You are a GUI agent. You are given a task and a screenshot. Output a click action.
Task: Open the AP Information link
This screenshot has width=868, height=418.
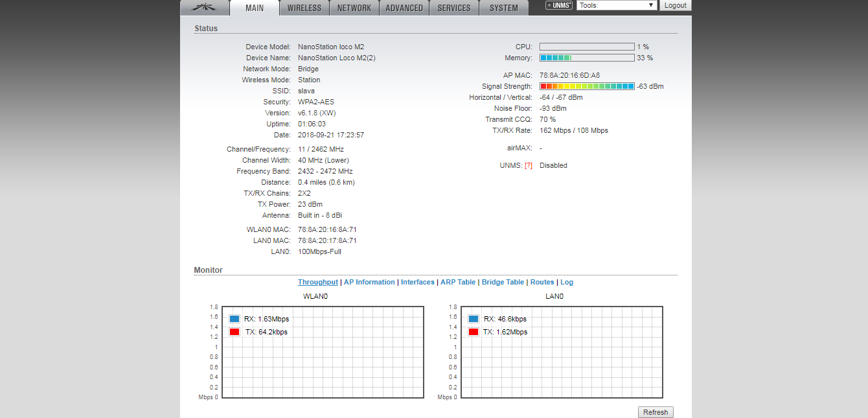369,282
